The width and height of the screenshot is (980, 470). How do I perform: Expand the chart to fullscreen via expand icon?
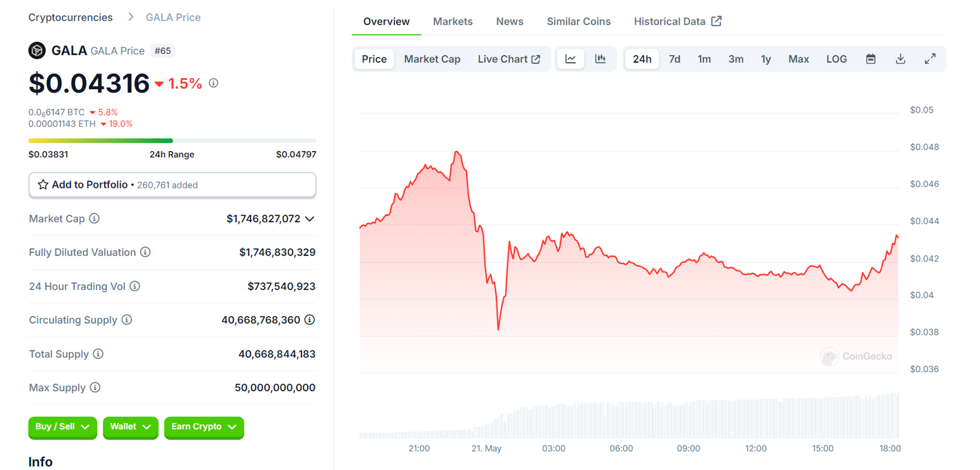point(930,59)
